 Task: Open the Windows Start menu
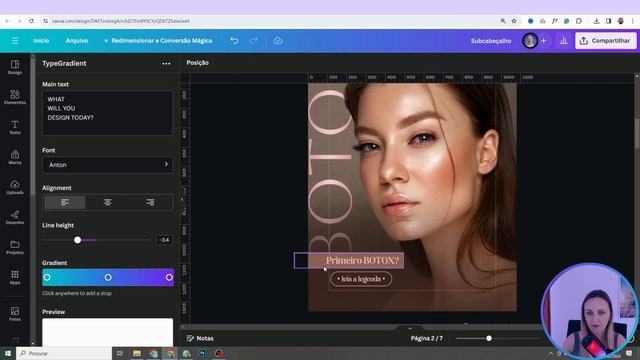(8, 353)
